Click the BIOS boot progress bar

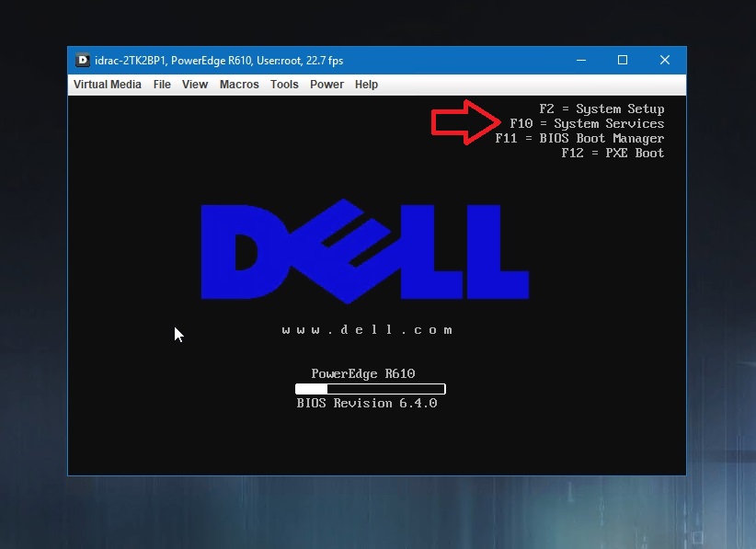tap(371, 388)
